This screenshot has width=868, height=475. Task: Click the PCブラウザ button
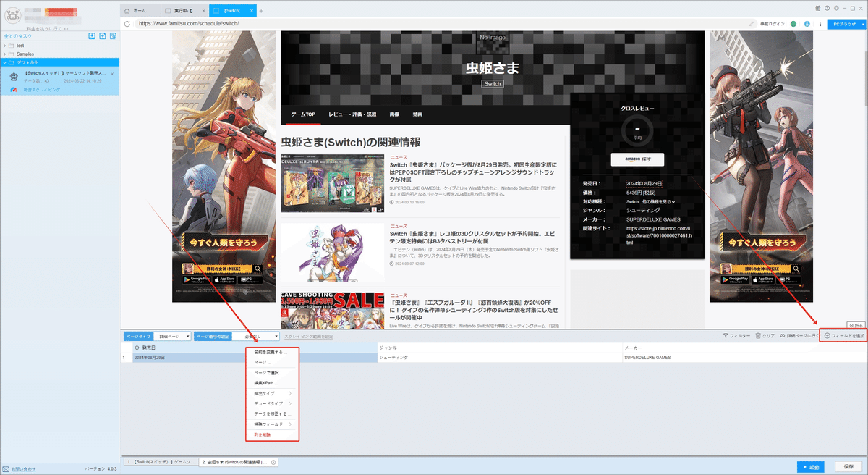[x=843, y=23]
